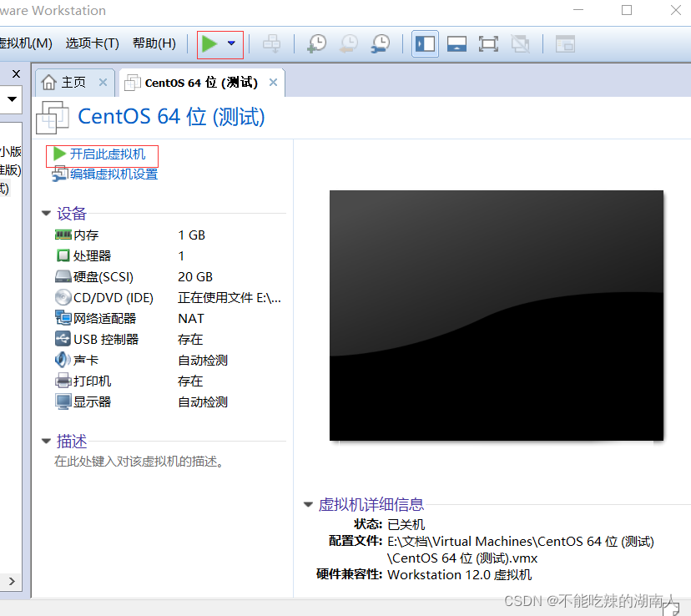Toggle the thumbnail bar view icon
Image resolution: width=691 pixels, height=616 pixels.
click(456, 43)
